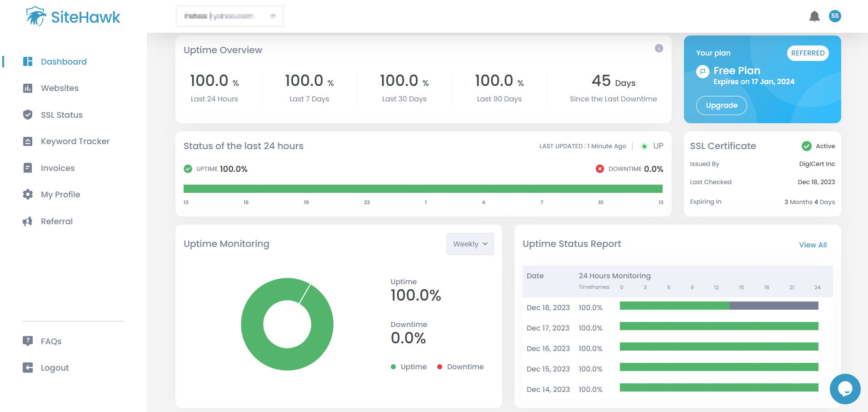Open the notifications bell
Viewport: 868px width, 412px height.
pyautogui.click(x=815, y=16)
